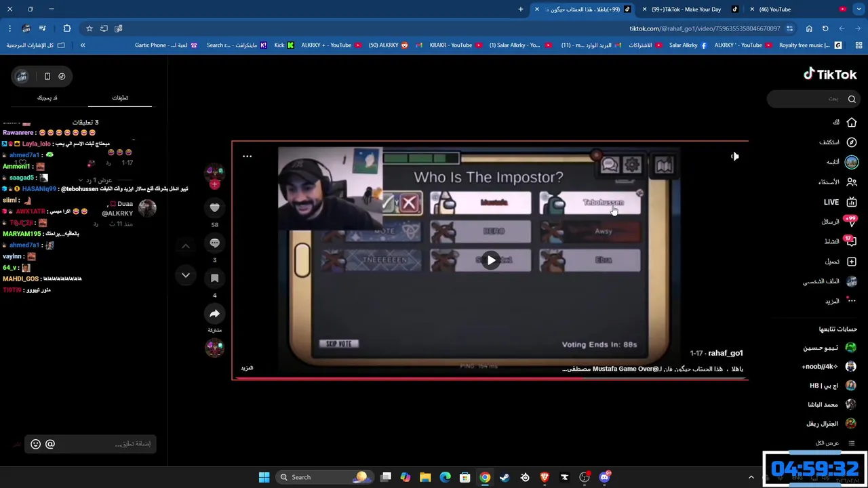
Task: Switch to the (46) YouTube browser tab
Action: pyautogui.click(x=797, y=9)
